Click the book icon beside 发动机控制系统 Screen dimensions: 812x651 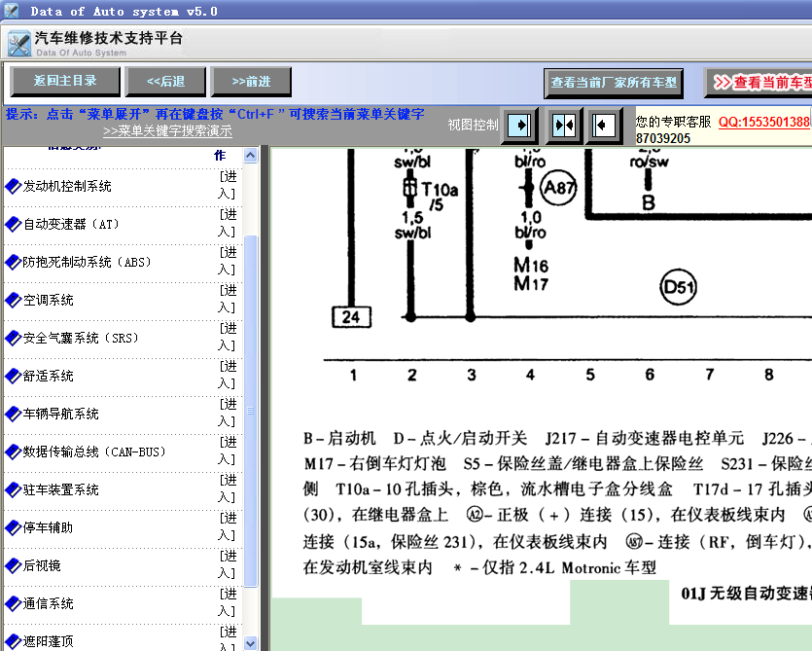(13, 186)
